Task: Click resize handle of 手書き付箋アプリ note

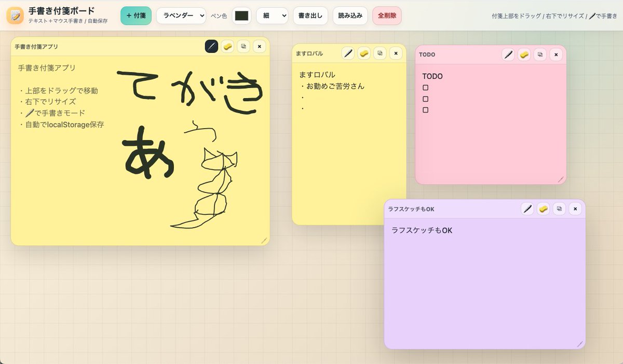Action: 264,240
